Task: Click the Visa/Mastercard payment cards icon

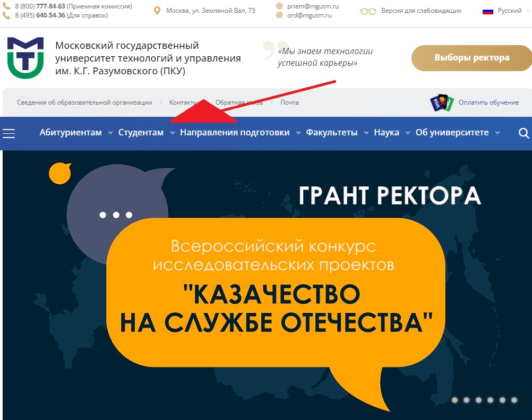Action: coord(441,102)
